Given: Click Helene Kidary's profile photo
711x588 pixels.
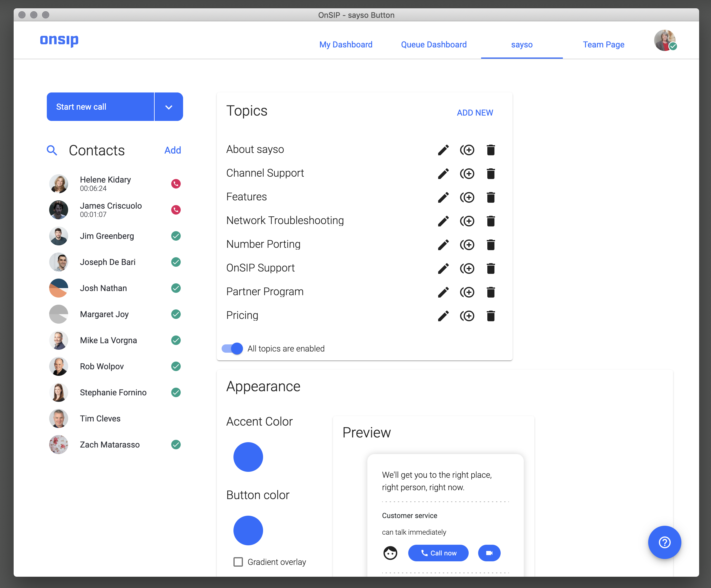Looking at the screenshot, I should [59, 183].
